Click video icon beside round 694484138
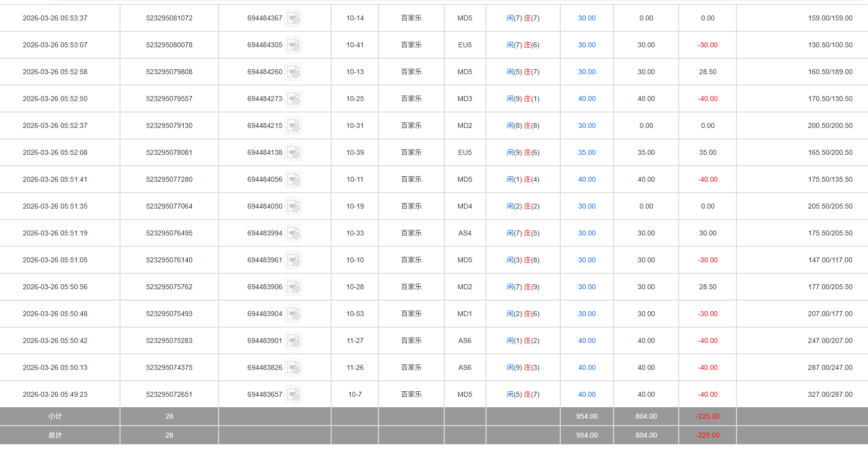Image resolution: width=868 pixels, height=452 pixels. [293, 153]
